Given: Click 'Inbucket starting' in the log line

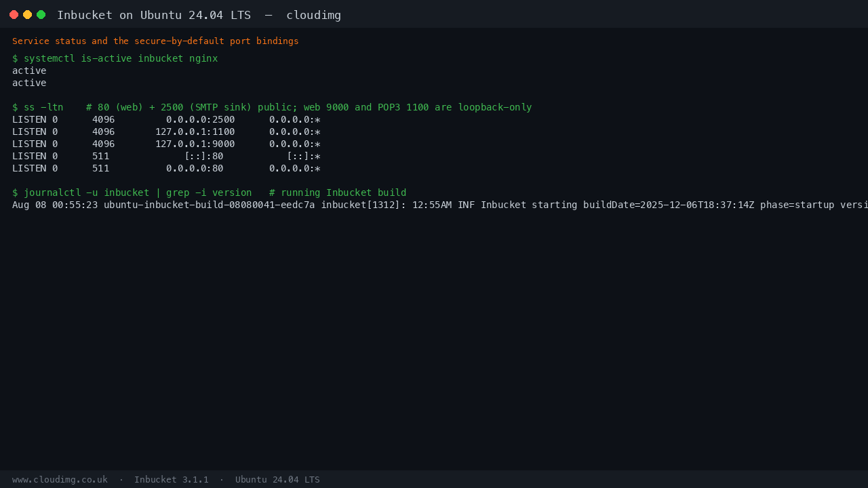Looking at the screenshot, I should coord(529,205).
